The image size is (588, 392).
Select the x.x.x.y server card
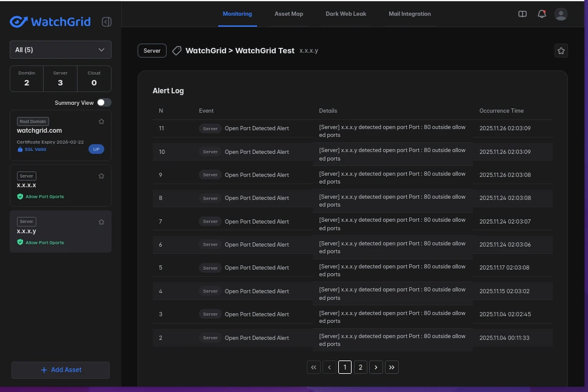(61, 231)
